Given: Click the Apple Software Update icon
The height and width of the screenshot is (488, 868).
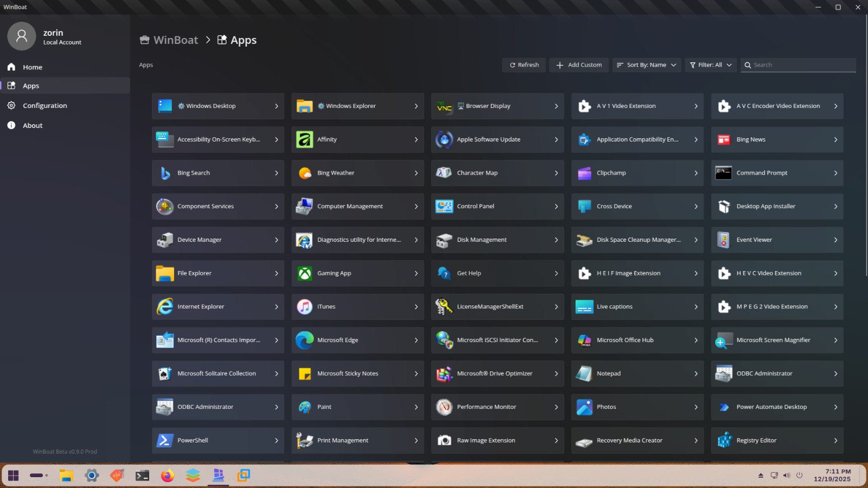Looking at the screenshot, I should coord(444,139).
